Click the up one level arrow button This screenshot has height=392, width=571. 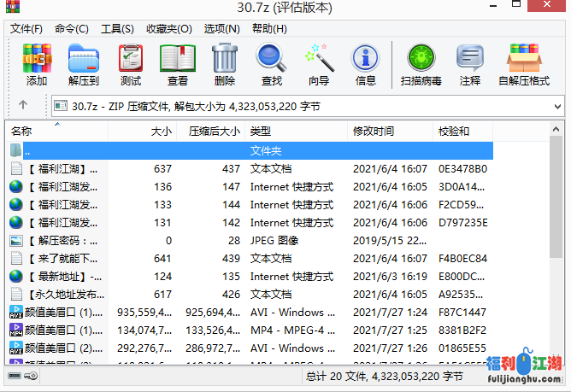(x=23, y=105)
